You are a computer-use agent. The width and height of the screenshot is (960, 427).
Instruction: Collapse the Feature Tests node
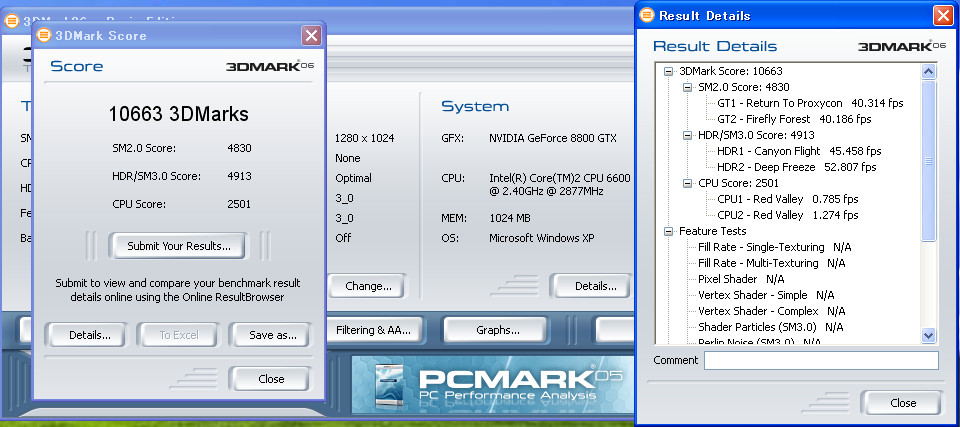(669, 231)
